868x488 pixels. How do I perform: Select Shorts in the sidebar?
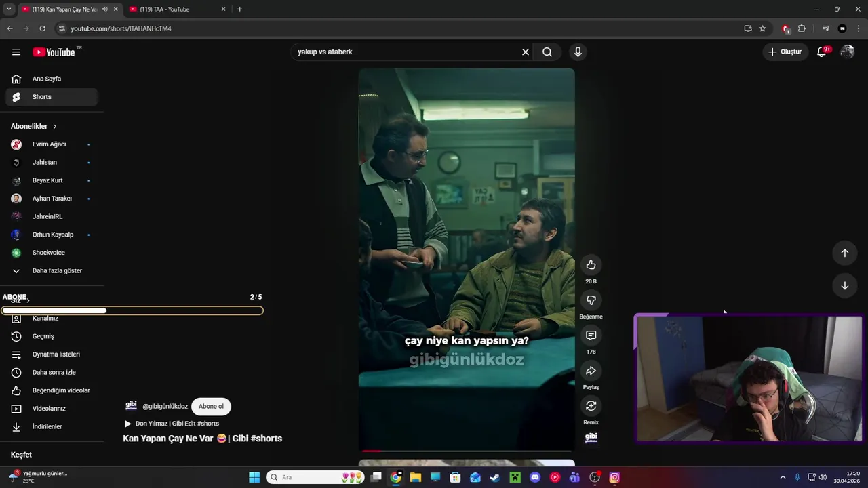pos(52,97)
